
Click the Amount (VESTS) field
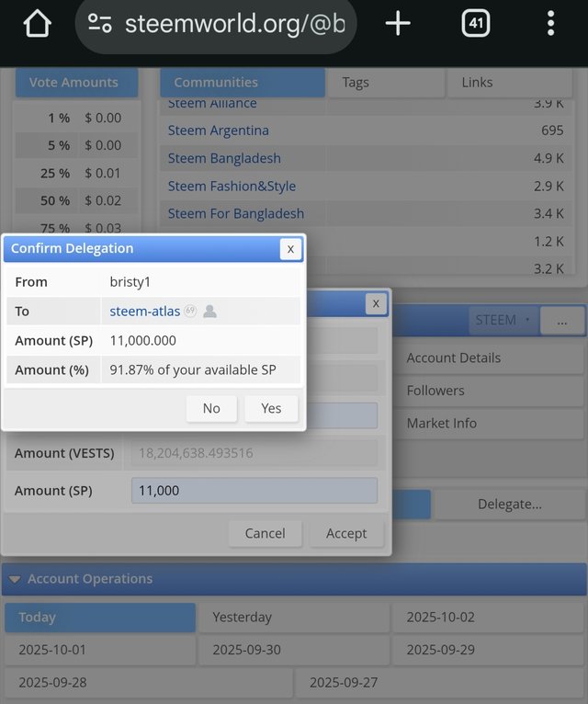click(x=254, y=453)
